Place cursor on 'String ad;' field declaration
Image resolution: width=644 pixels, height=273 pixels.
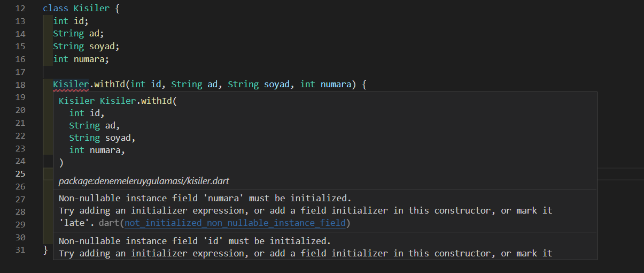click(x=79, y=34)
